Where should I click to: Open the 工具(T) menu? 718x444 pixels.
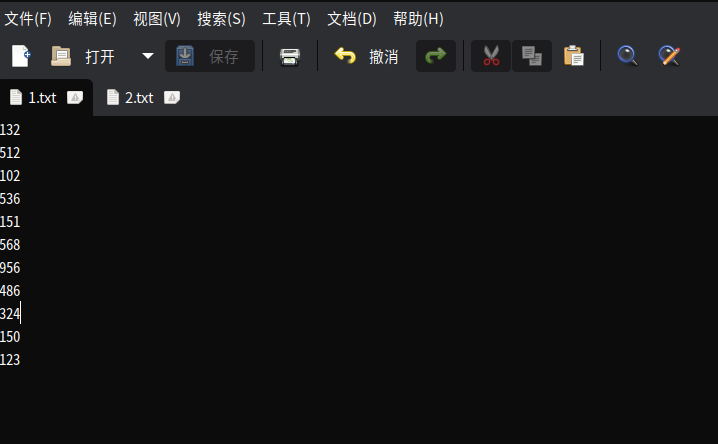pyautogui.click(x=287, y=19)
